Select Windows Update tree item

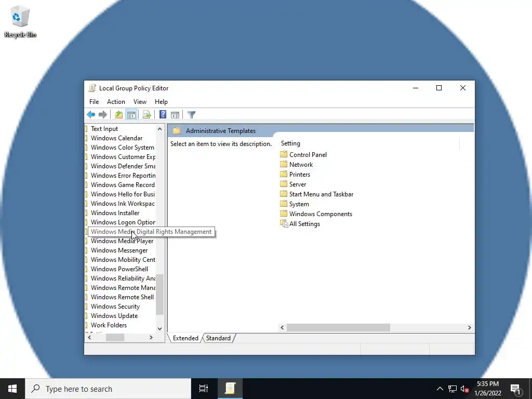click(114, 315)
